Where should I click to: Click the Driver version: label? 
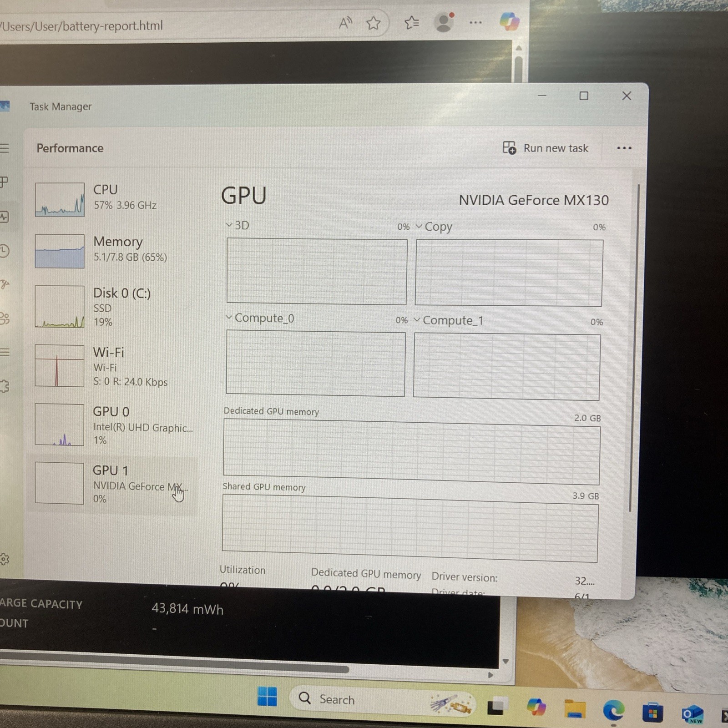click(x=464, y=577)
